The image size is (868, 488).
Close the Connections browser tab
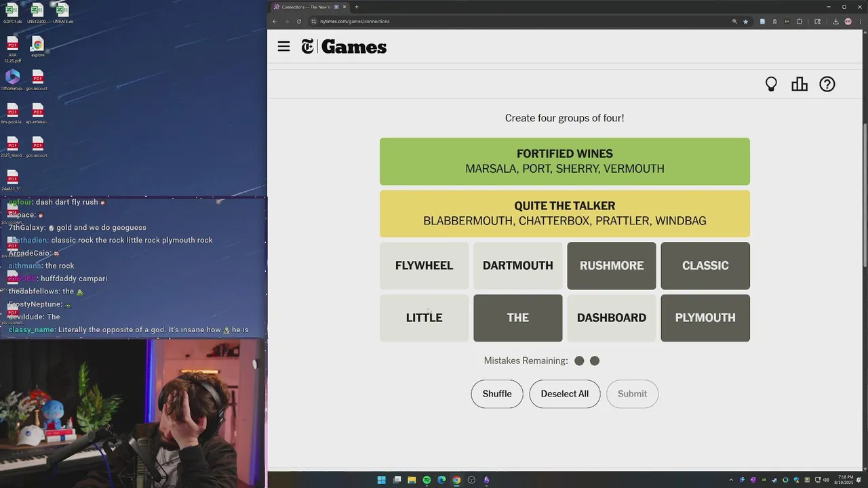344,7
